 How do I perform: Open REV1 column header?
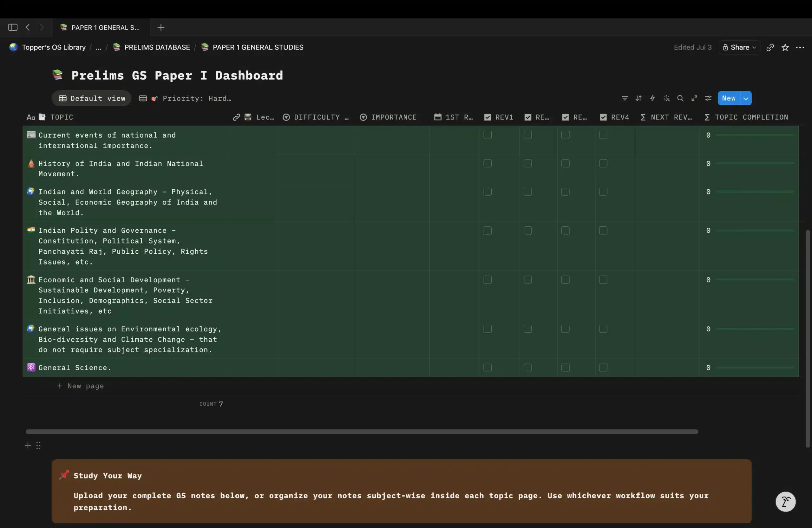click(x=499, y=117)
